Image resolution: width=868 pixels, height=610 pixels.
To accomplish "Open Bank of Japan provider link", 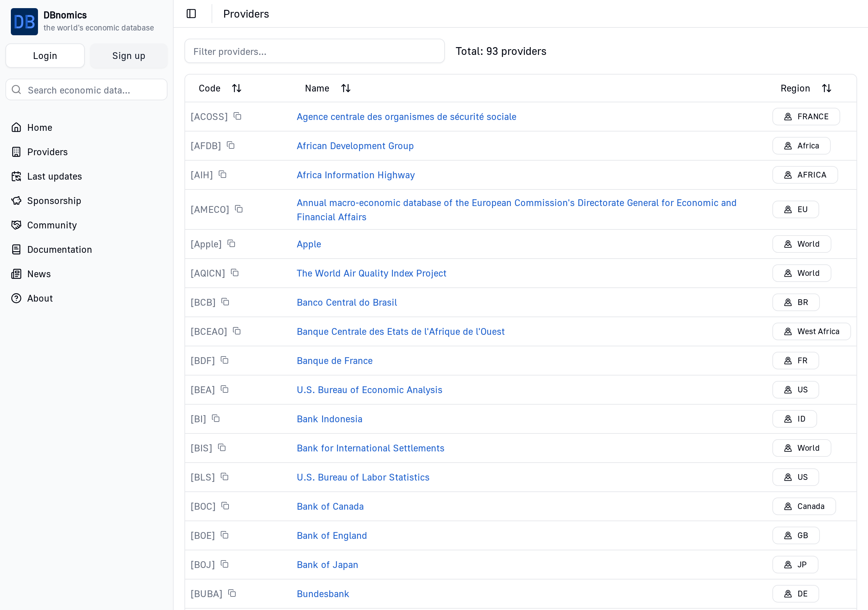I will point(327,564).
